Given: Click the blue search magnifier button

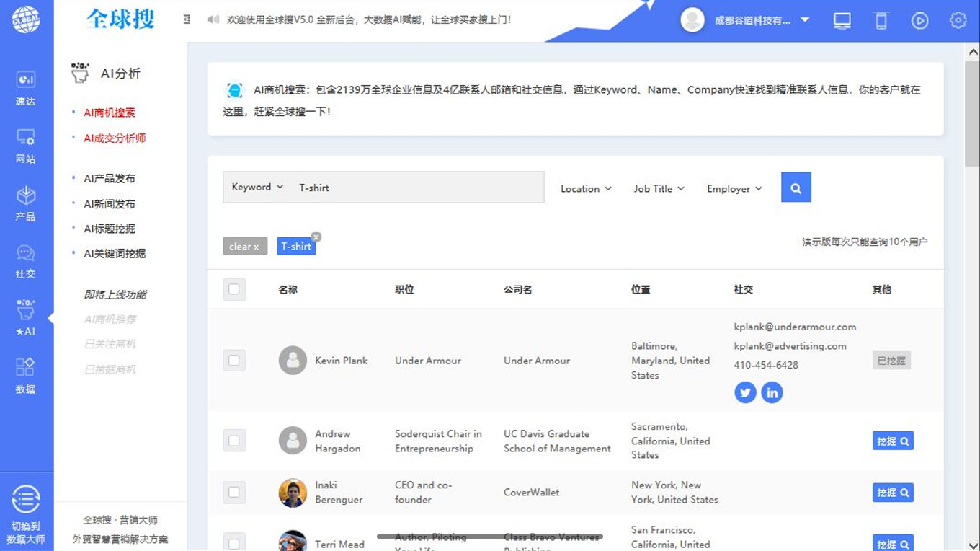Looking at the screenshot, I should point(796,188).
